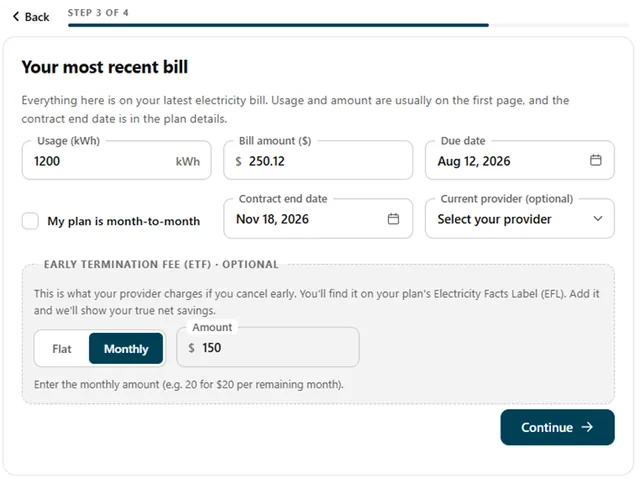This screenshot has width=640, height=479.
Task: Click the provider dropdown chevron arrow
Action: pyautogui.click(x=598, y=219)
